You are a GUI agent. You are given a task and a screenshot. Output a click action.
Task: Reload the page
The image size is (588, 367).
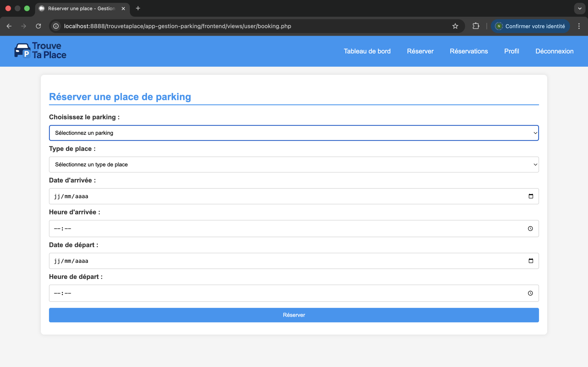pyautogui.click(x=38, y=26)
